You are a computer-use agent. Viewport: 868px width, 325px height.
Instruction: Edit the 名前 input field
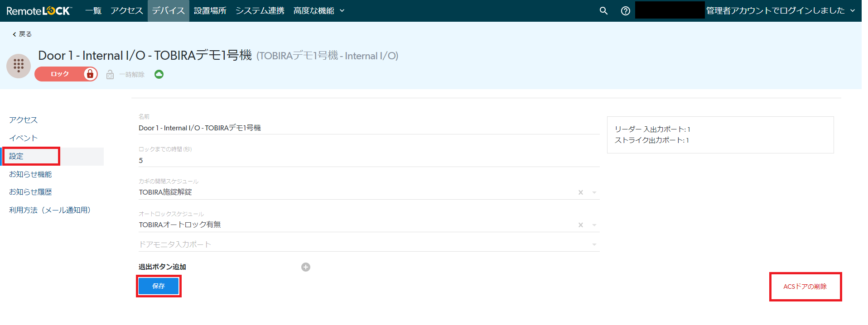point(369,128)
